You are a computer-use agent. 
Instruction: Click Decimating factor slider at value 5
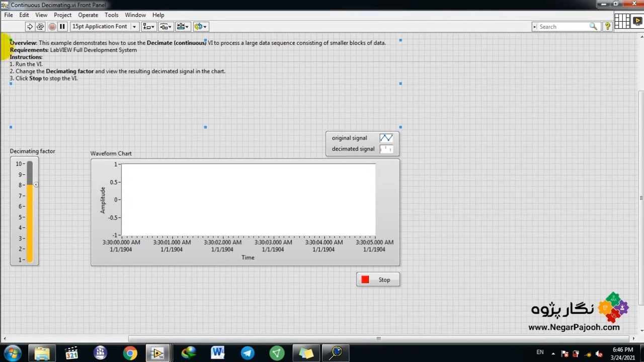(30, 217)
